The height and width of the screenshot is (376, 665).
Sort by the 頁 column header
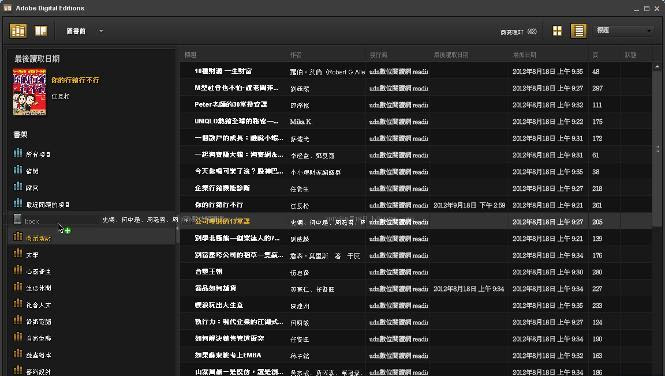coord(595,55)
